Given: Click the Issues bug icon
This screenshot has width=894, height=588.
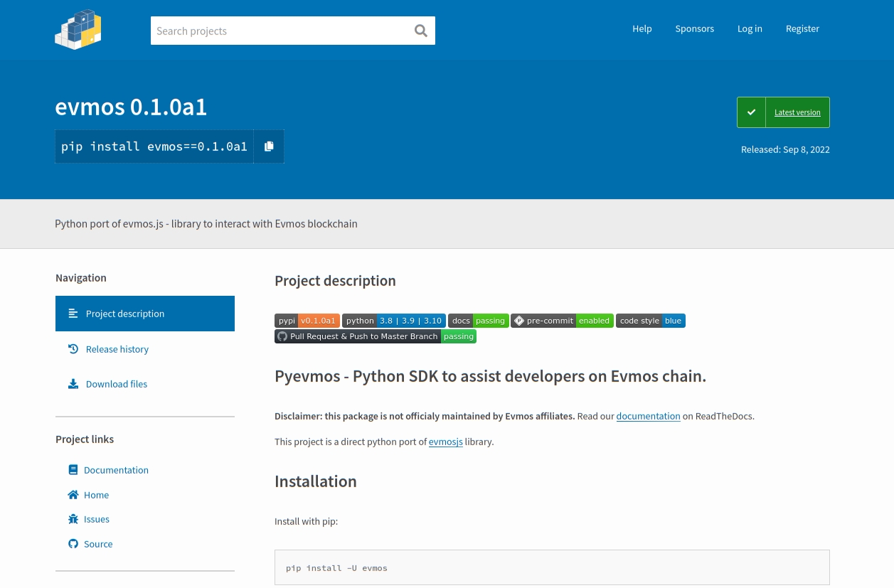Looking at the screenshot, I should pos(73,519).
